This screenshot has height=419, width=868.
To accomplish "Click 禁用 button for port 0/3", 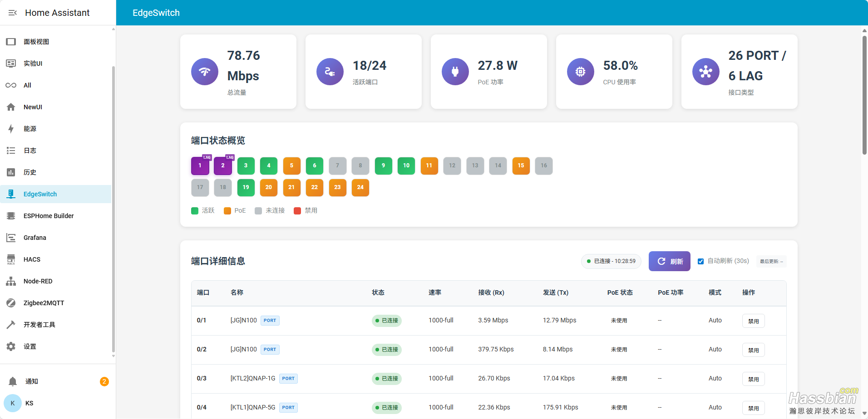I will pos(753,379).
